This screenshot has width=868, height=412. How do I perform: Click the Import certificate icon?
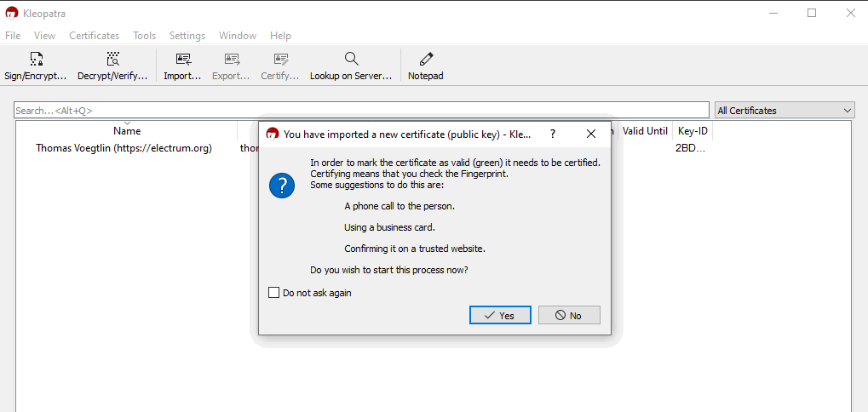(x=182, y=60)
